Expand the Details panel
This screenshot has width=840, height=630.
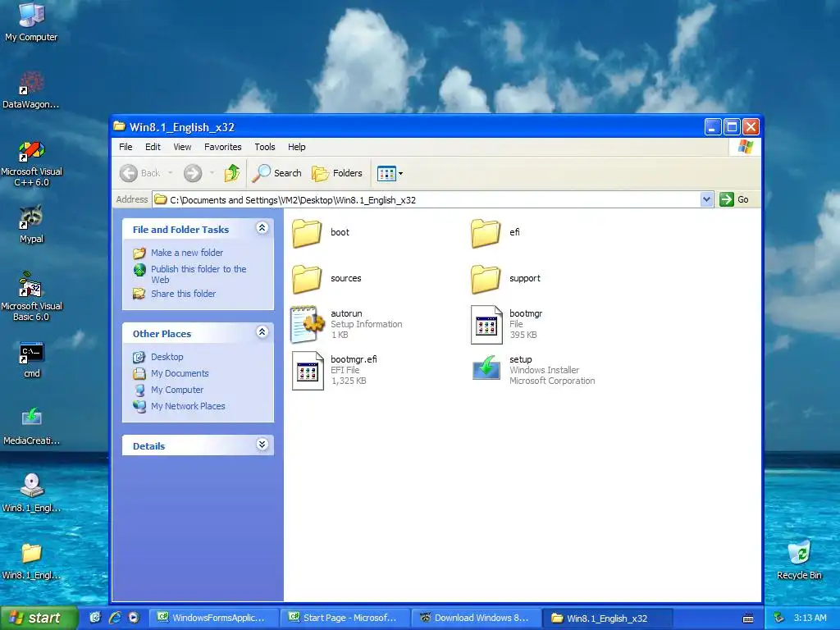(x=262, y=445)
